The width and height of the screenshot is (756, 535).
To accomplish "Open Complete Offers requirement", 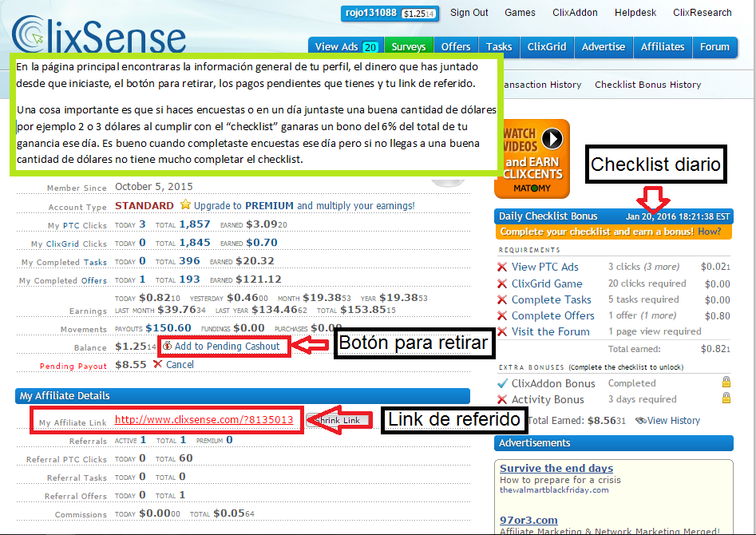I will [x=552, y=315].
